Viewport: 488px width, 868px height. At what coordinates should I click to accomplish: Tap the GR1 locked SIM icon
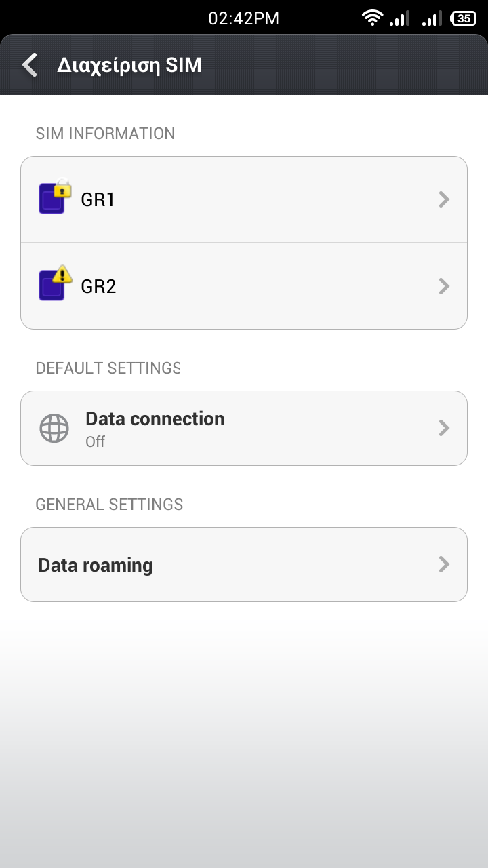(54, 197)
